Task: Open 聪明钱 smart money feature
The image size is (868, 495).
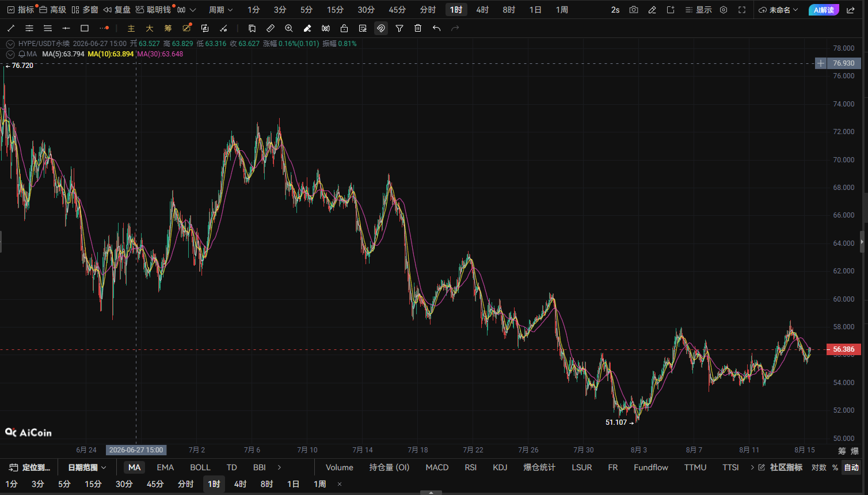Action: (x=153, y=10)
